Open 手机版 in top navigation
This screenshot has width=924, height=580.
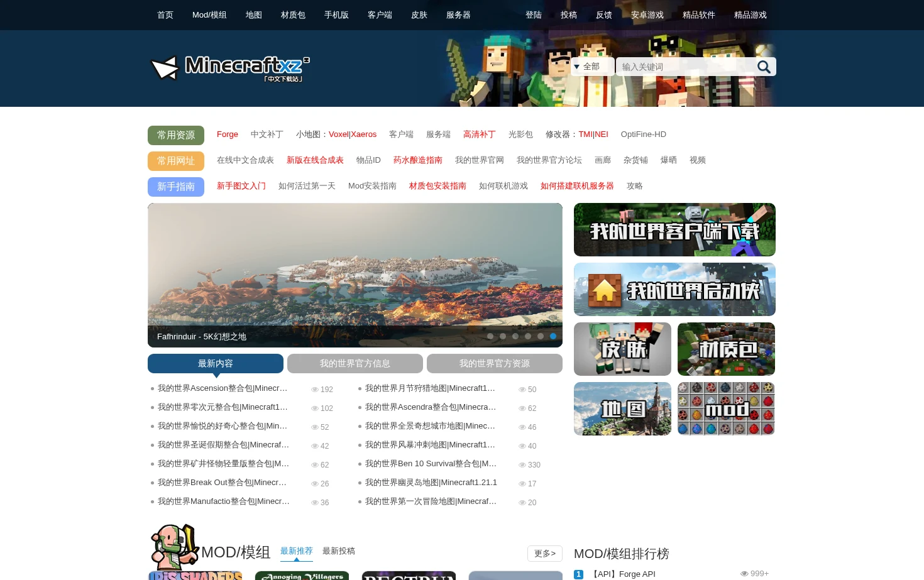click(336, 15)
